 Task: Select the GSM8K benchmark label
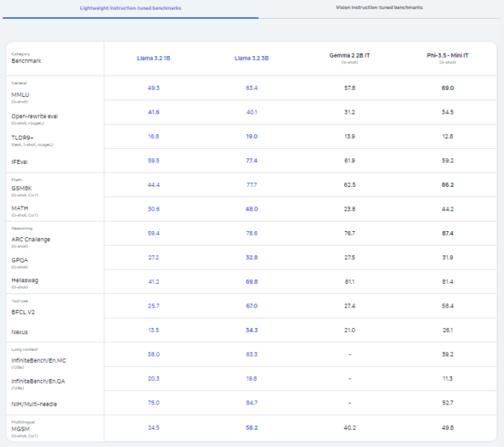(21, 188)
